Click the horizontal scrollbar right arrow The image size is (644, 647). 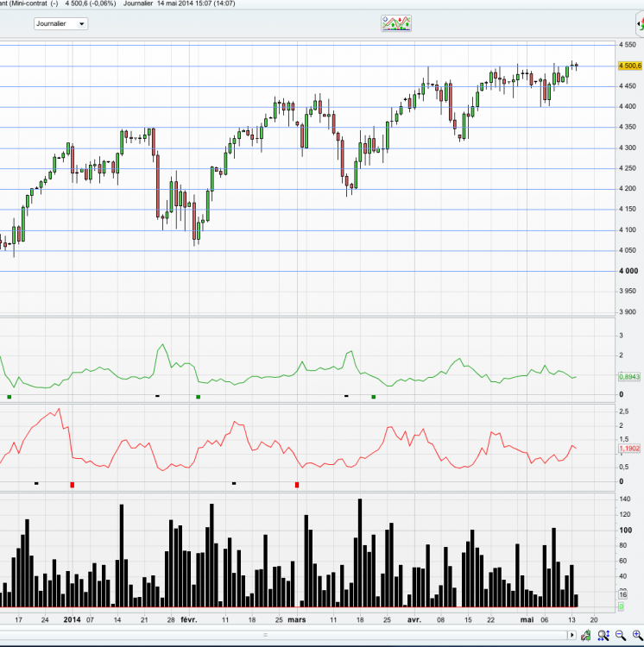(571, 635)
